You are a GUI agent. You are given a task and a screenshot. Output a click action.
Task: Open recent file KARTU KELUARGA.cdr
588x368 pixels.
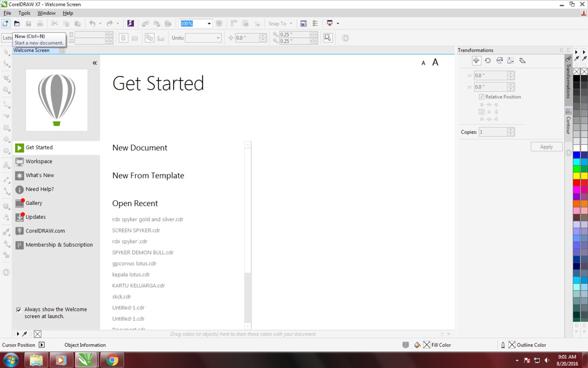click(x=139, y=285)
